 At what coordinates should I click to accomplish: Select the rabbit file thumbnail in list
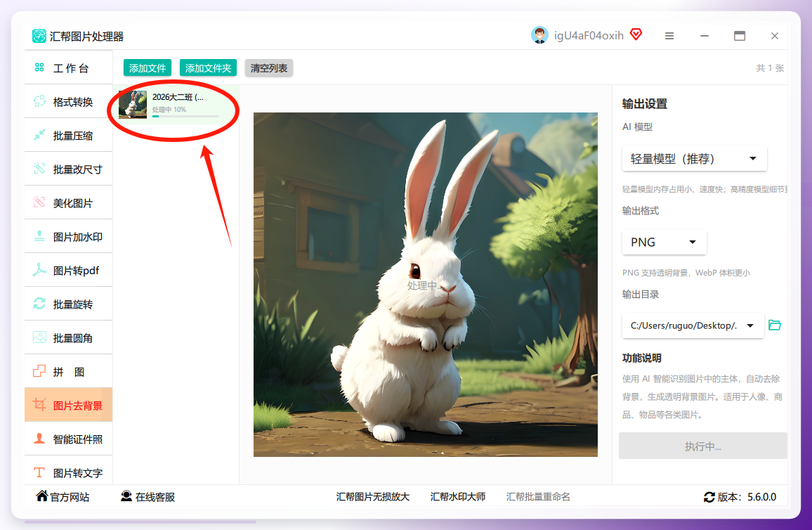pos(133,105)
